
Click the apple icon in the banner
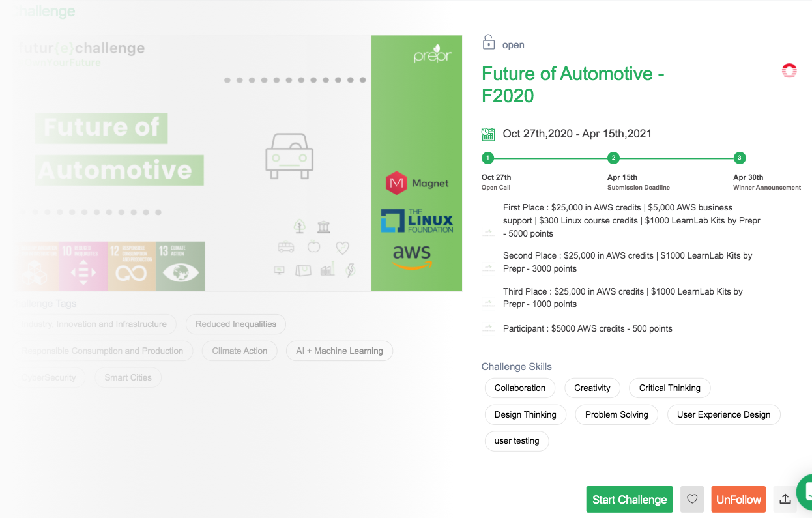[314, 246]
